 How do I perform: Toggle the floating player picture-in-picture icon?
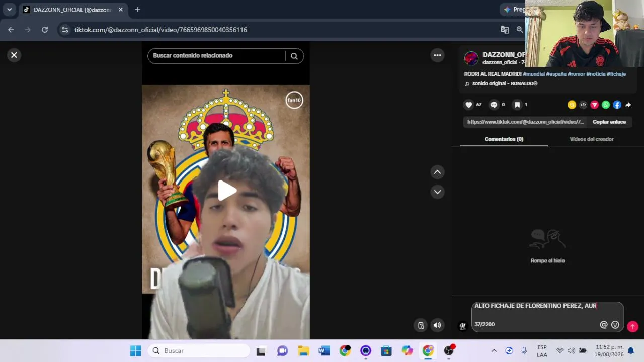point(421,325)
